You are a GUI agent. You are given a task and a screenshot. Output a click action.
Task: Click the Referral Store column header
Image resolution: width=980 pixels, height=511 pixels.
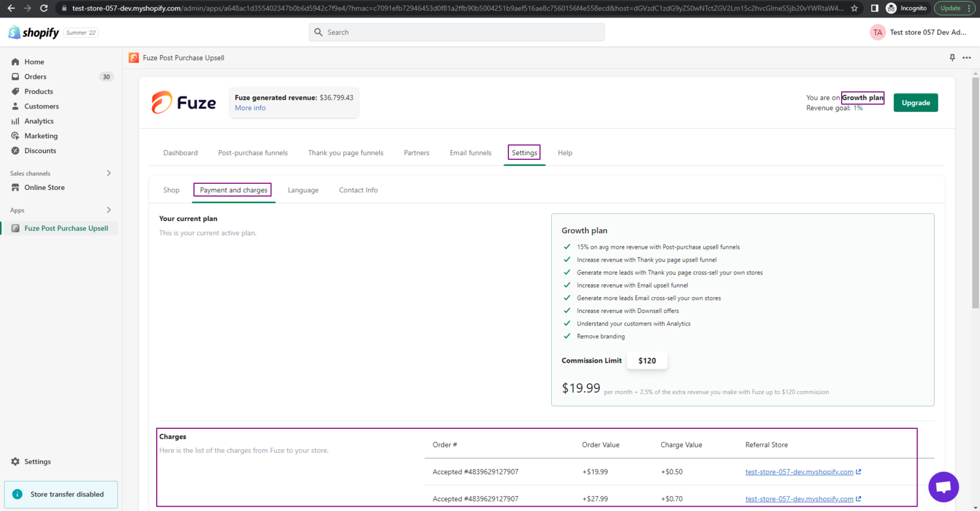766,445
